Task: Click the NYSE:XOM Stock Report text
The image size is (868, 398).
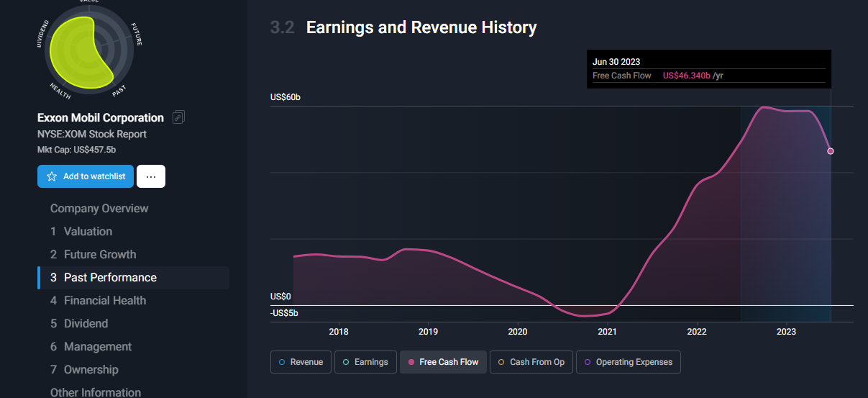Action: coord(92,134)
